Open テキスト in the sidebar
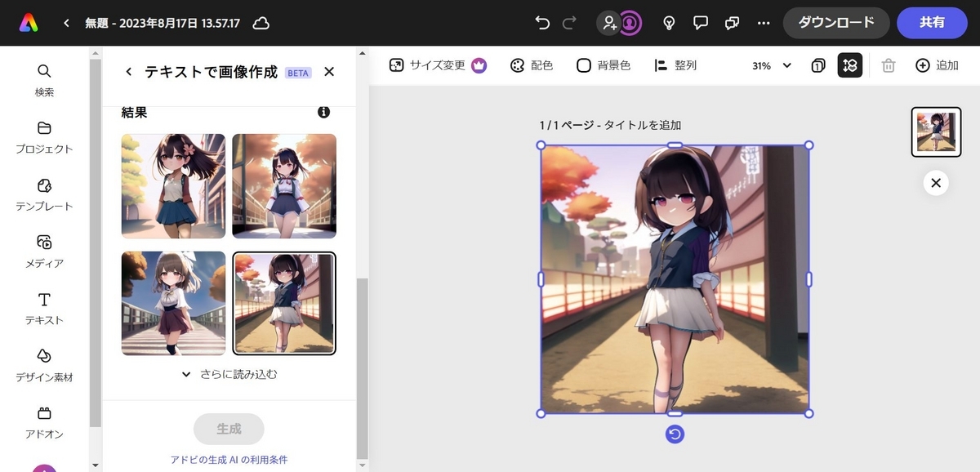980x472 pixels. [x=44, y=309]
